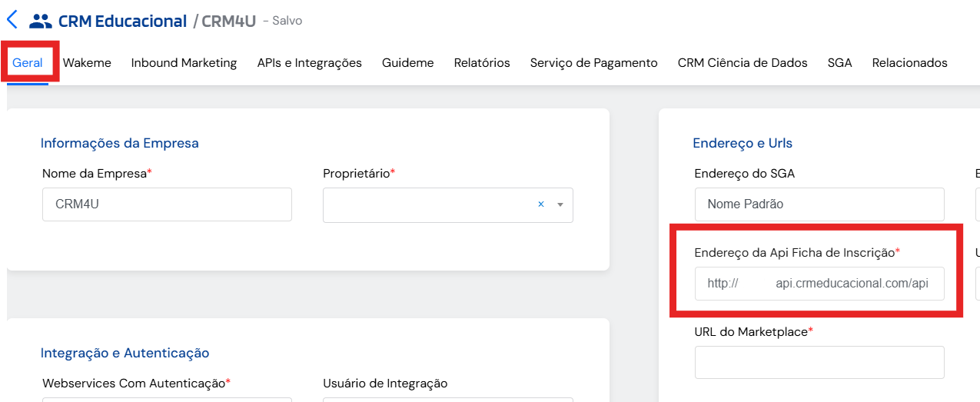
Task: Open the CRM Ciência de Dados tab
Action: [x=742, y=63]
